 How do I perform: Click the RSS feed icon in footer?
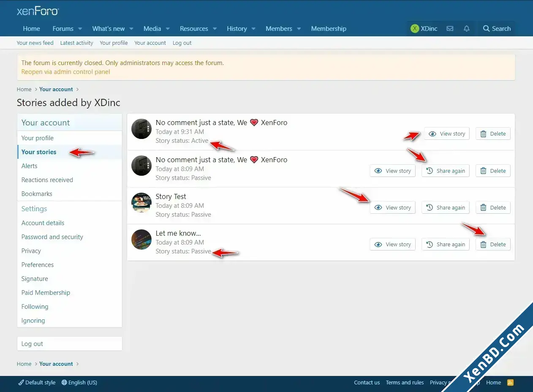(x=510, y=383)
